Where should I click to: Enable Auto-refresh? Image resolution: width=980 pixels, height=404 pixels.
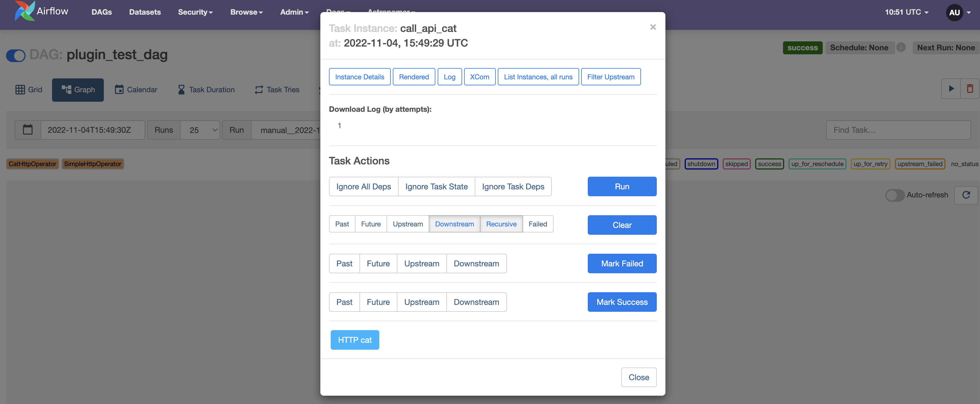[x=895, y=195]
